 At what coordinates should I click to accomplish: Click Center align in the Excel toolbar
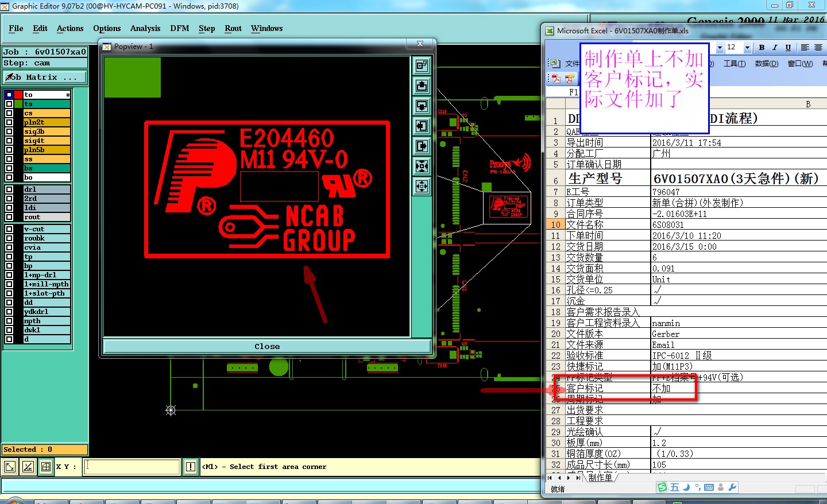(818, 48)
